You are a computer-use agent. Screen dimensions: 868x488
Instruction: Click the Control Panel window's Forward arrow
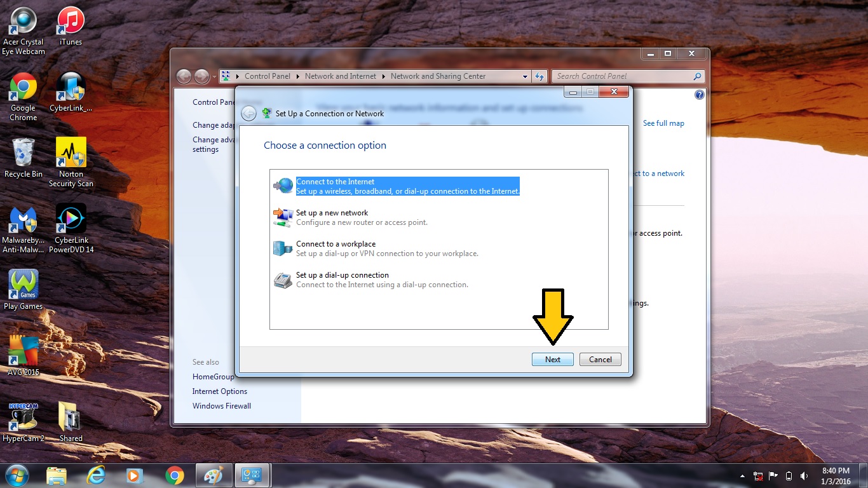(201, 76)
